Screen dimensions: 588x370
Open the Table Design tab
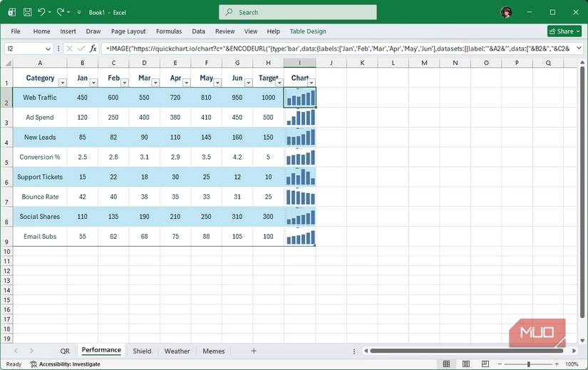click(x=308, y=31)
